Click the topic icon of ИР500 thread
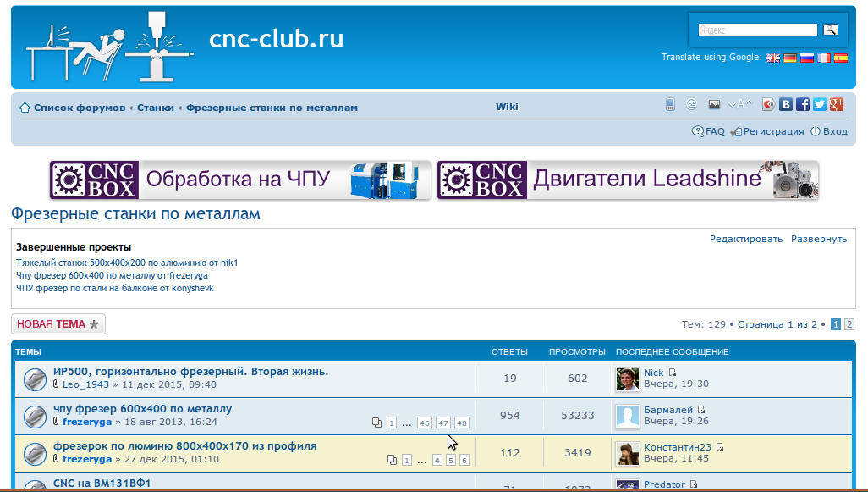The image size is (868, 492). coord(35,379)
